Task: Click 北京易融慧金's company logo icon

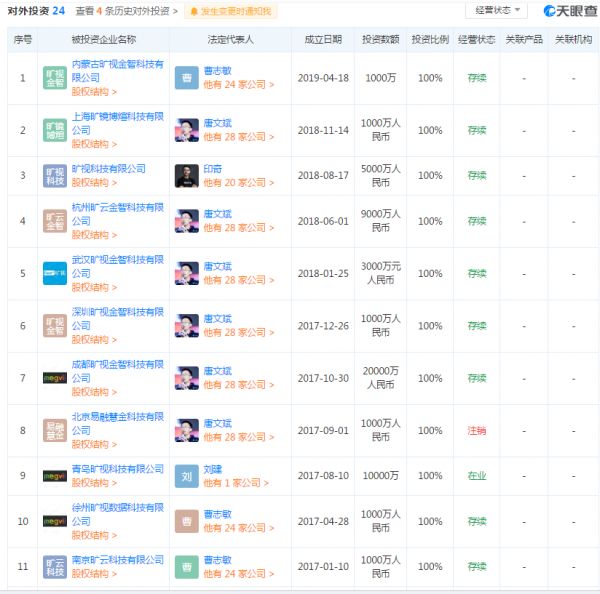Action: (55, 430)
